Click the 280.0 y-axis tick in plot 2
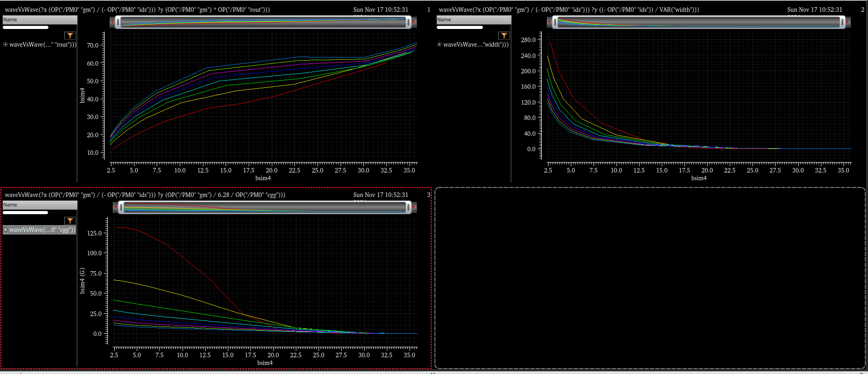Viewport: 868px width, 374px height. 528,40
